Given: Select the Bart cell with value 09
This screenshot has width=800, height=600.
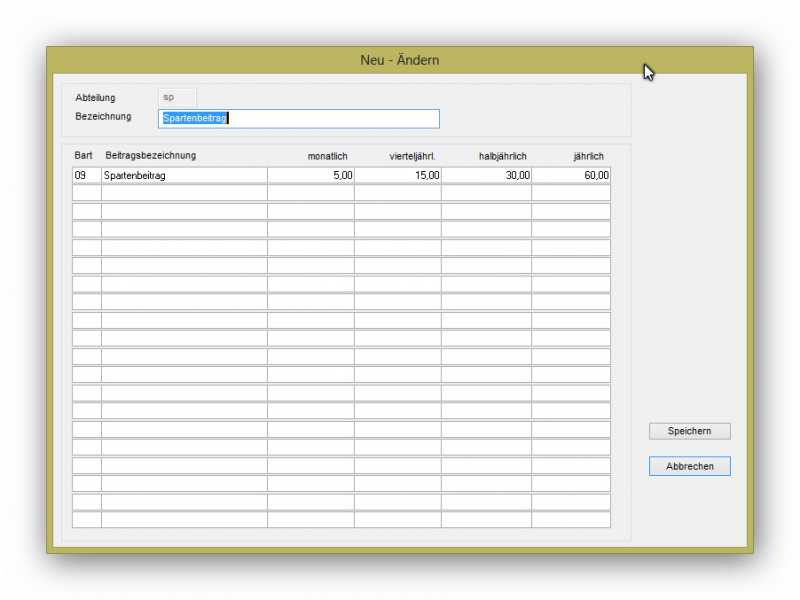Looking at the screenshot, I should [x=86, y=175].
